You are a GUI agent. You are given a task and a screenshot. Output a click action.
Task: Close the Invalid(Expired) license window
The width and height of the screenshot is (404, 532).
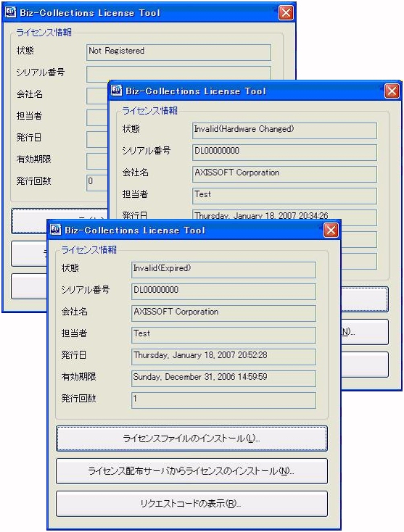pos(331,230)
